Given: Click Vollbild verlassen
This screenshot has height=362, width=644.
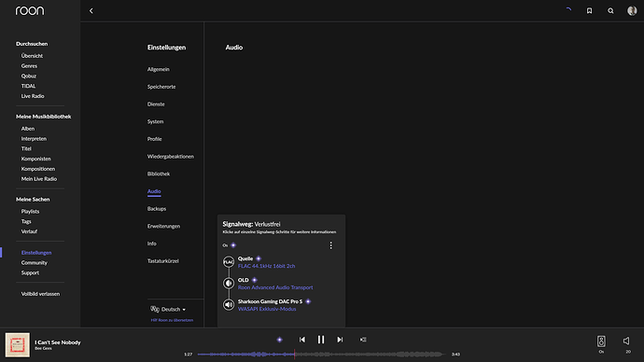Looking at the screenshot, I should 40,294.
